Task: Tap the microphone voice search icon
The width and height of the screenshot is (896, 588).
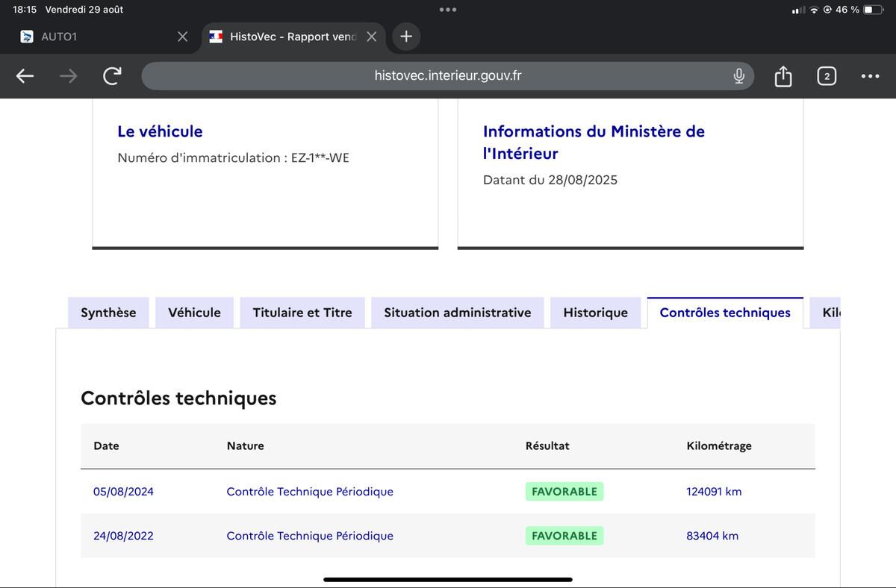Action: (738, 76)
